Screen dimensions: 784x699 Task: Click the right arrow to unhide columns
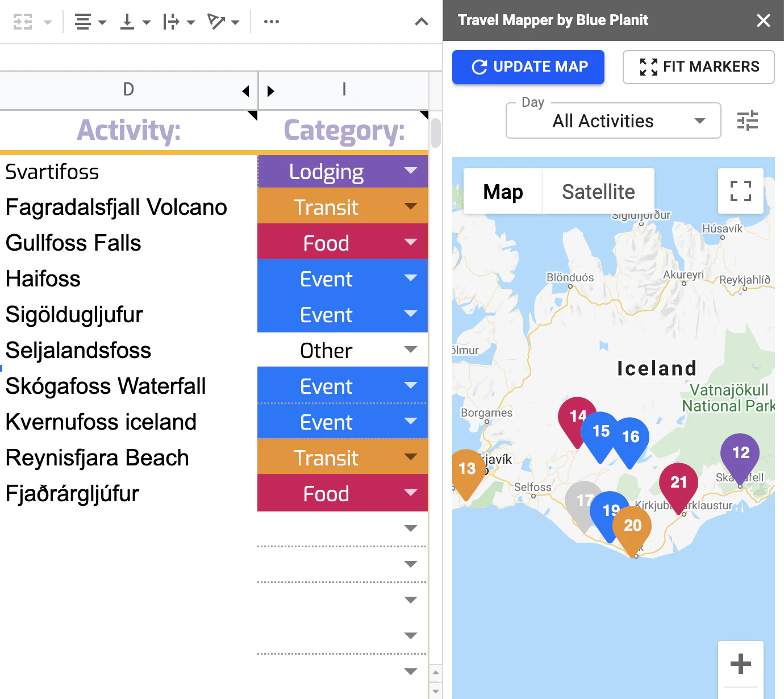coord(270,91)
